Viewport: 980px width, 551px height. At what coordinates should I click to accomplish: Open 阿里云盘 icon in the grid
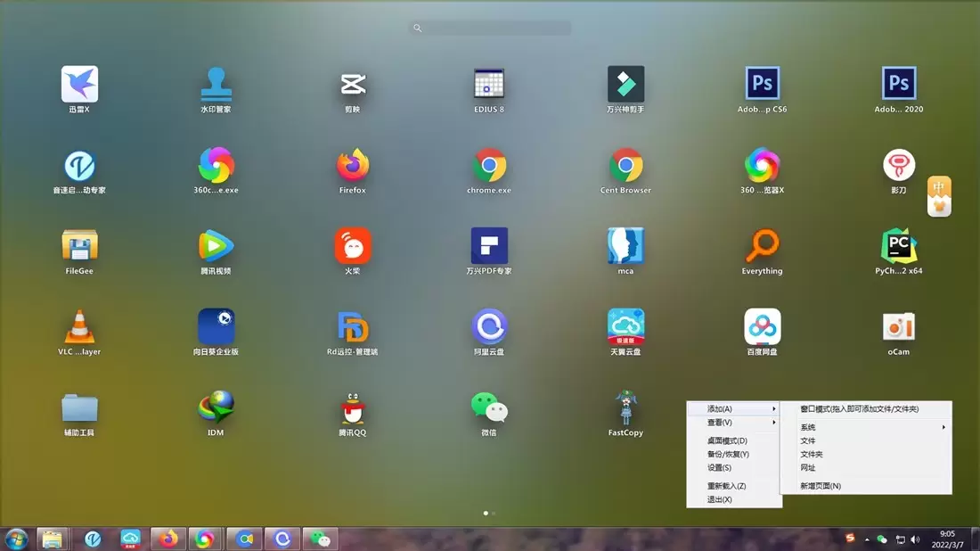489,326
